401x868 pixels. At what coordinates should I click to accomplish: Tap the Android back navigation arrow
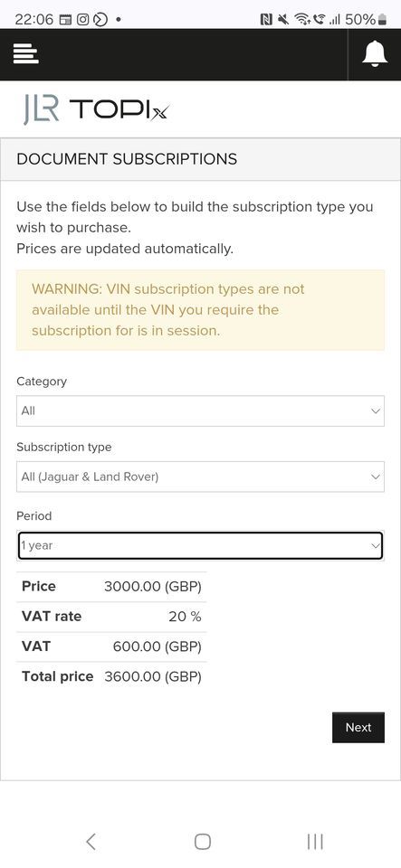(x=91, y=842)
